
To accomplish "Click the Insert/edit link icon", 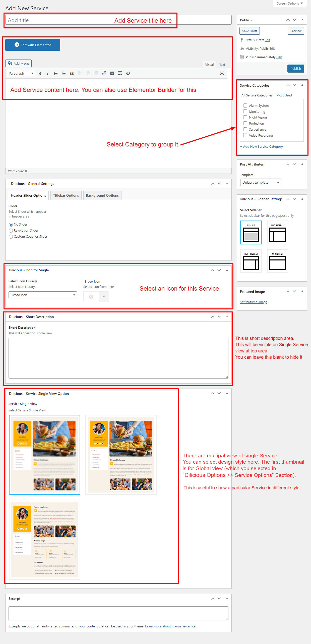I will click(x=104, y=73).
